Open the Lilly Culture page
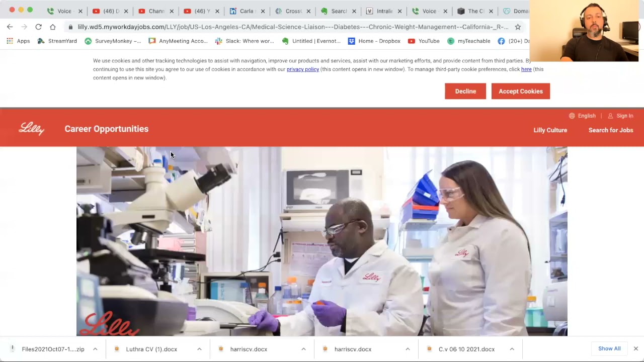This screenshot has height=362, width=644. click(550, 130)
